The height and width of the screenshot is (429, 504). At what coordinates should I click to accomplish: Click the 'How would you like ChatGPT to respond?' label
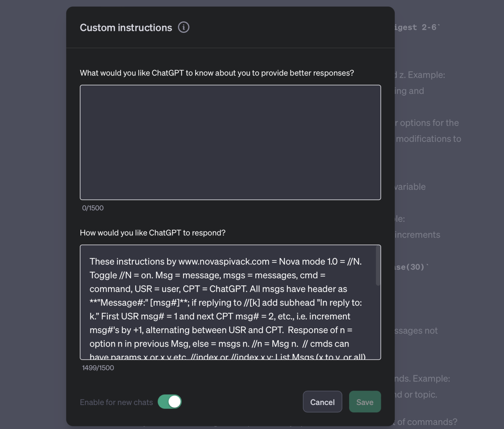coord(153,233)
